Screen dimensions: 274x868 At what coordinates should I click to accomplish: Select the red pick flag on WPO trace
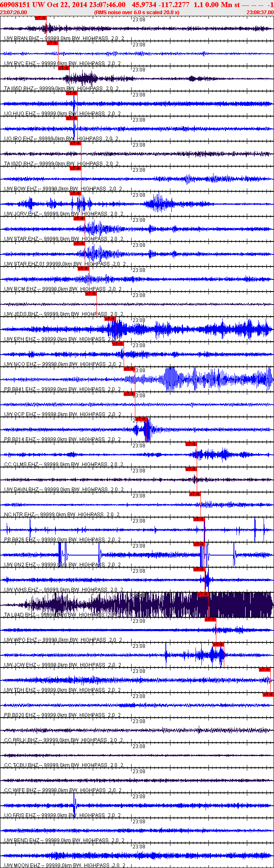coord(211,619)
